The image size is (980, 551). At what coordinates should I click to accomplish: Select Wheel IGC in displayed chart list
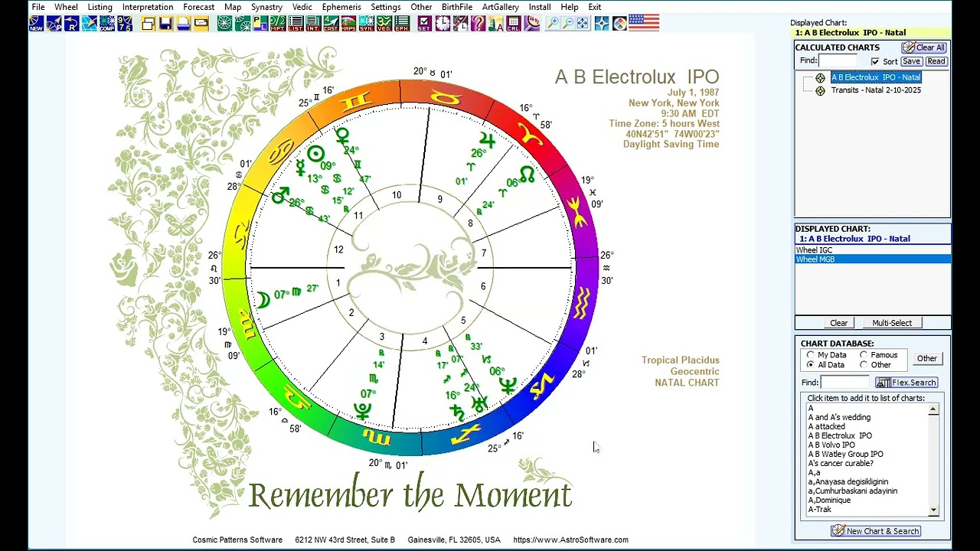click(873, 250)
